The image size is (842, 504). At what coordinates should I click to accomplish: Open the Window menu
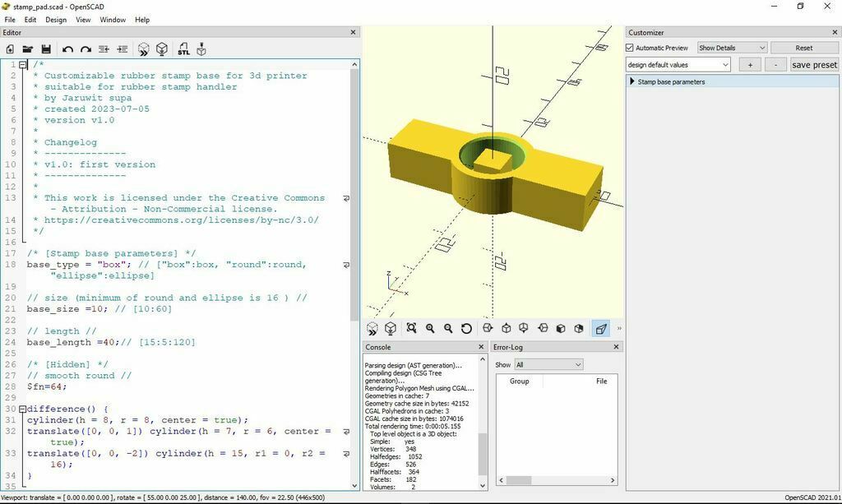(113, 20)
